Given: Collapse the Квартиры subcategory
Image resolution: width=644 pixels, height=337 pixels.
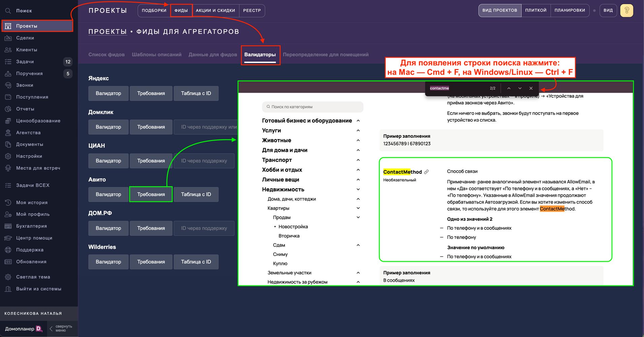Looking at the screenshot, I should click(x=358, y=208).
